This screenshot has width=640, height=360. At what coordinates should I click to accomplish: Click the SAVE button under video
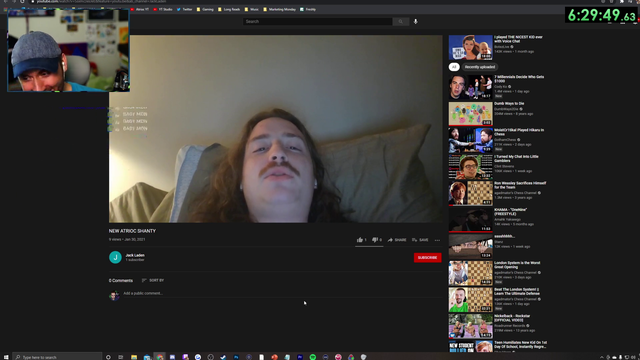click(420, 240)
